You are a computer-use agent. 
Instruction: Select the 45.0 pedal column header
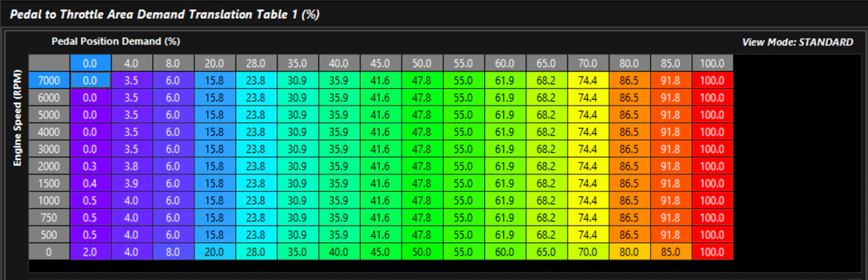381,64
